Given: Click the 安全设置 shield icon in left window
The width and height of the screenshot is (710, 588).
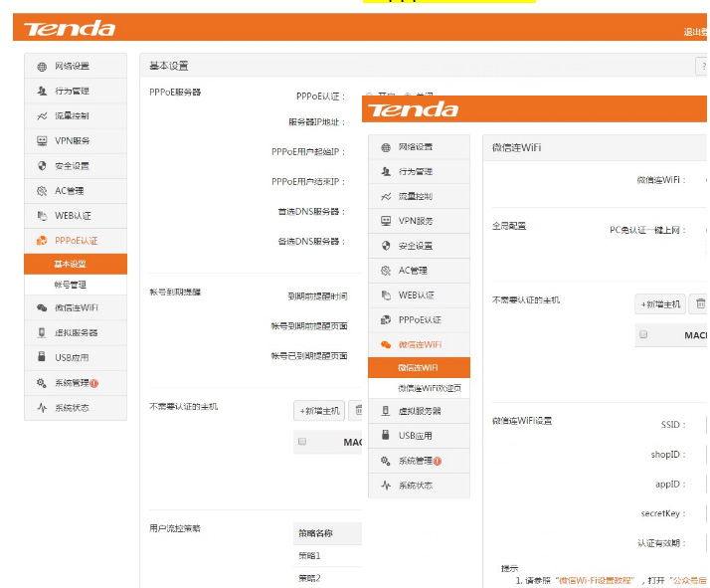Looking at the screenshot, I should (42, 166).
